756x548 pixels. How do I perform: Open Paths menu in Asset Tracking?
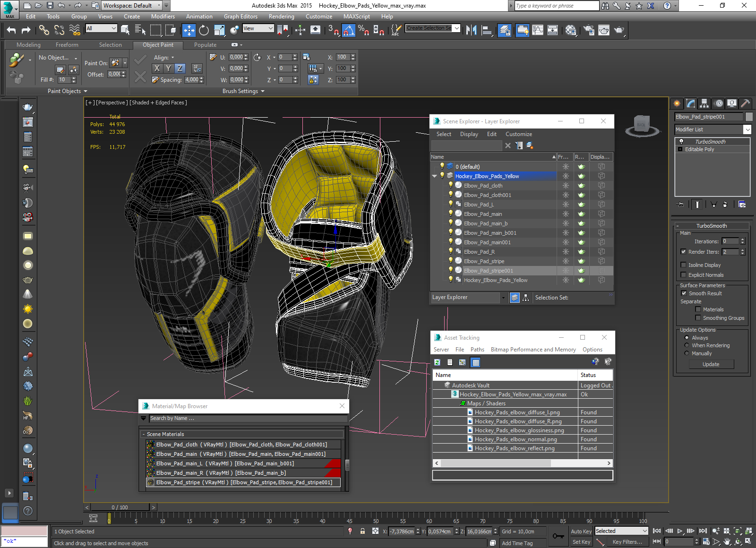click(x=477, y=350)
